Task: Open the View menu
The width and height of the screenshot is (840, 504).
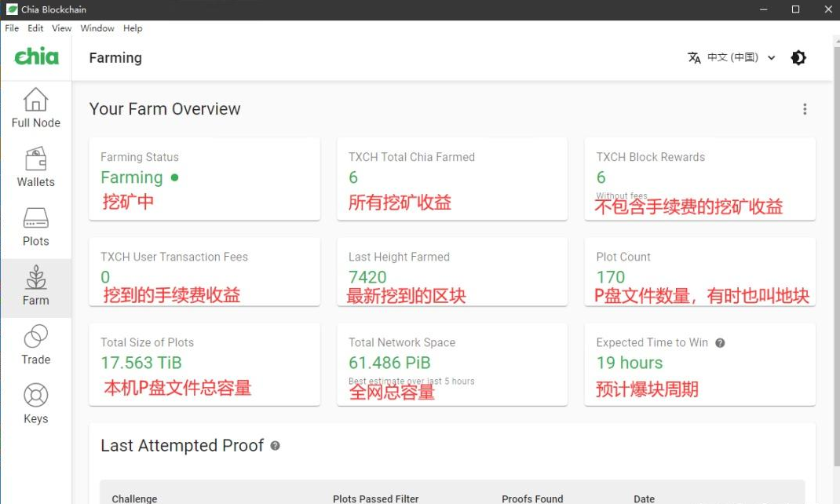Action: [61, 28]
